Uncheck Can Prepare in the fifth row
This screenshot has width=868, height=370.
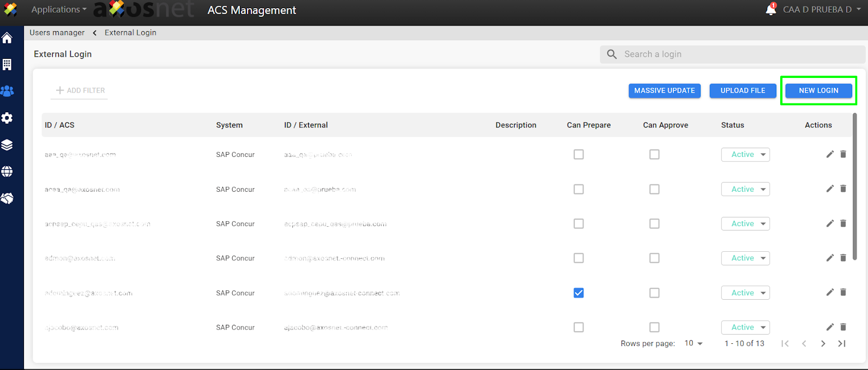(578, 293)
